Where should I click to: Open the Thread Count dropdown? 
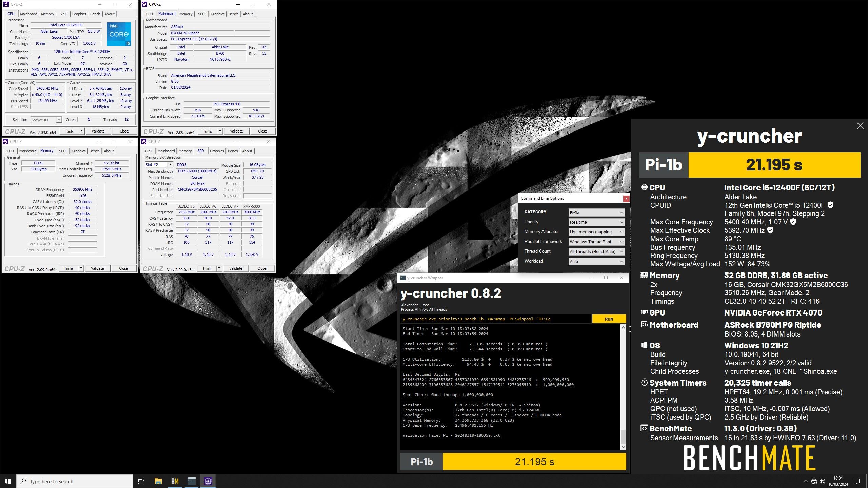(596, 251)
